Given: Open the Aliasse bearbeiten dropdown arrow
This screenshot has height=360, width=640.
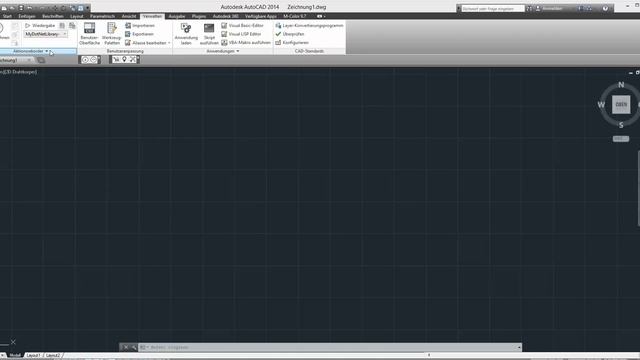Looking at the screenshot, I should pyautogui.click(x=169, y=43).
